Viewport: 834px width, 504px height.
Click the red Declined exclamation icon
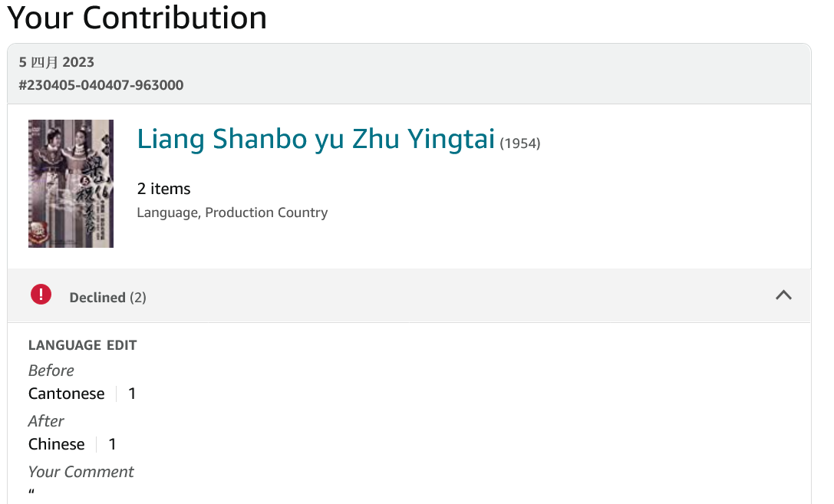tap(41, 295)
